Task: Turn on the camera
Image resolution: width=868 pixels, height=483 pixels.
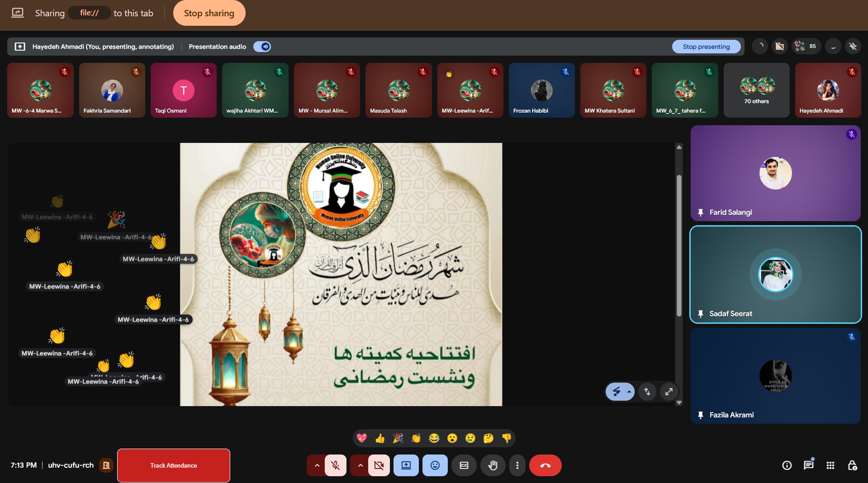Action: [379, 465]
